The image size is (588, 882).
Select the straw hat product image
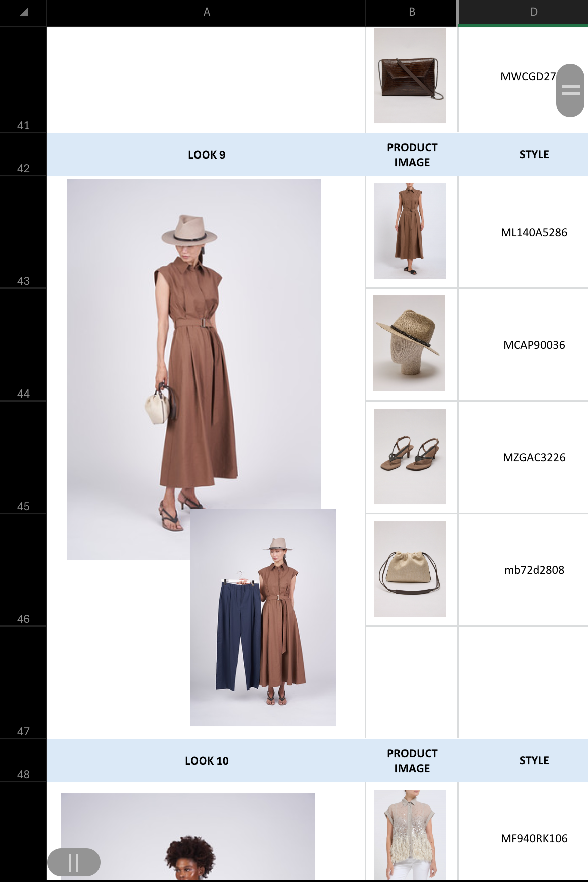click(410, 343)
